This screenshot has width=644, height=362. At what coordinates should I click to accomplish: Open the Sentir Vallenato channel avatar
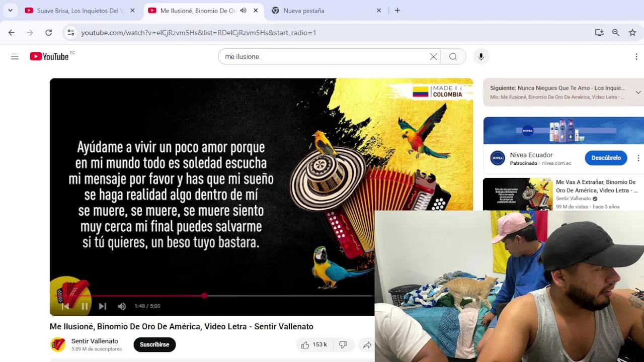click(58, 344)
